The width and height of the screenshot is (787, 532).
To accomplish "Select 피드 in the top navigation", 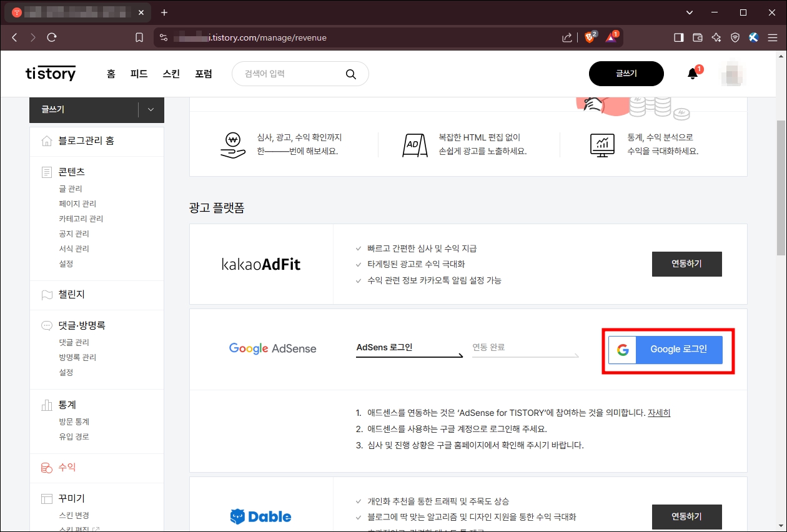I will tap(139, 73).
